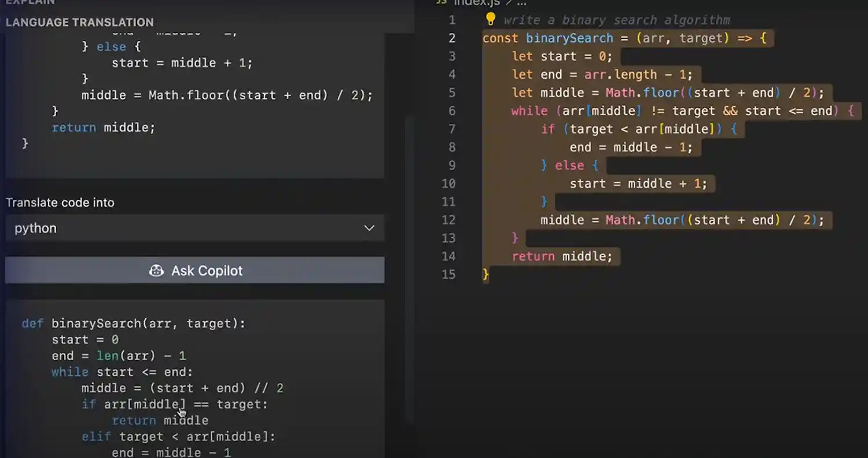Viewport: 868px width, 458px height.
Task: Select the LANGUAGE TRANSLATION section header
Action: coord(80,23)
